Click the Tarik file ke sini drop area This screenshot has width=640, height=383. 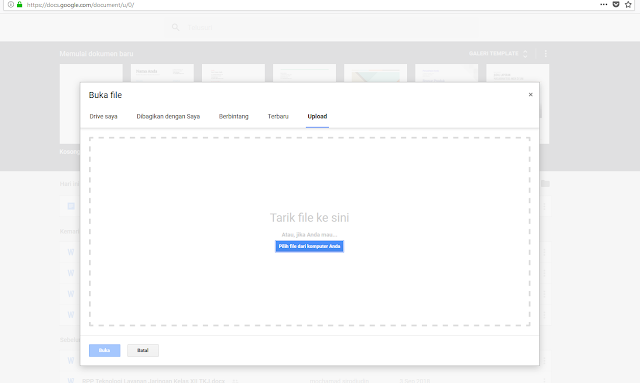(309, 232)
